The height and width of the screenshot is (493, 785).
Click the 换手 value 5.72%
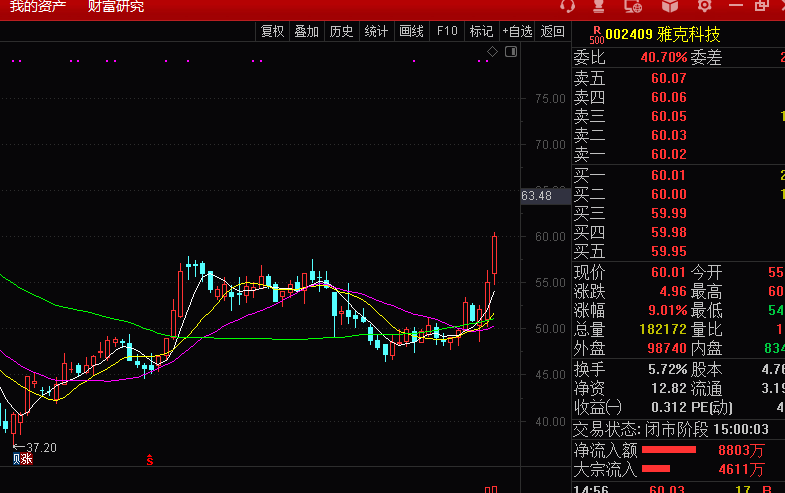[668, 369]
